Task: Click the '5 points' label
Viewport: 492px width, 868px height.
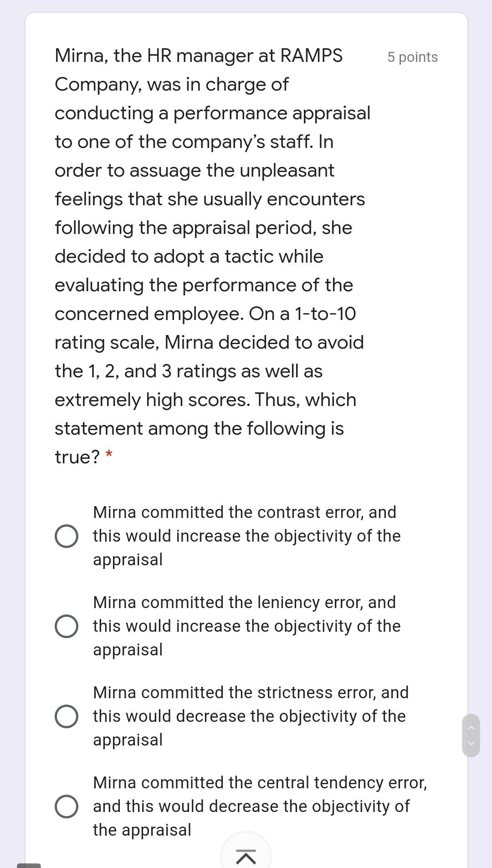Action: tap(412, 56)
